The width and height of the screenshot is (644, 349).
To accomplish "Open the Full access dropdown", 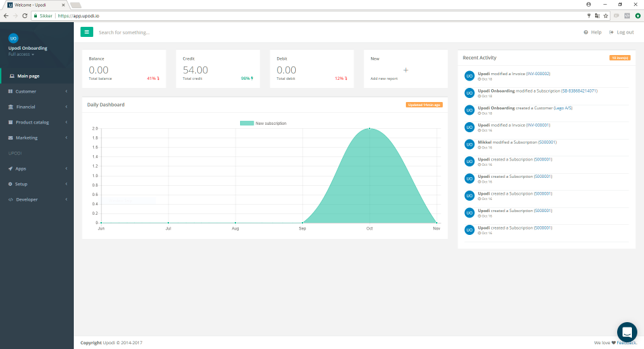I will [21, 54].
